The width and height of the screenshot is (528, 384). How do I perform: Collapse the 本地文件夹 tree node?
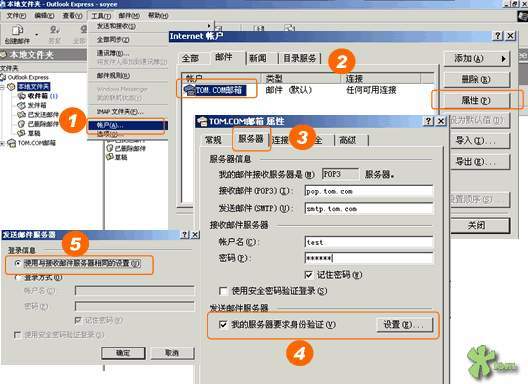click(x=2, y=87)
